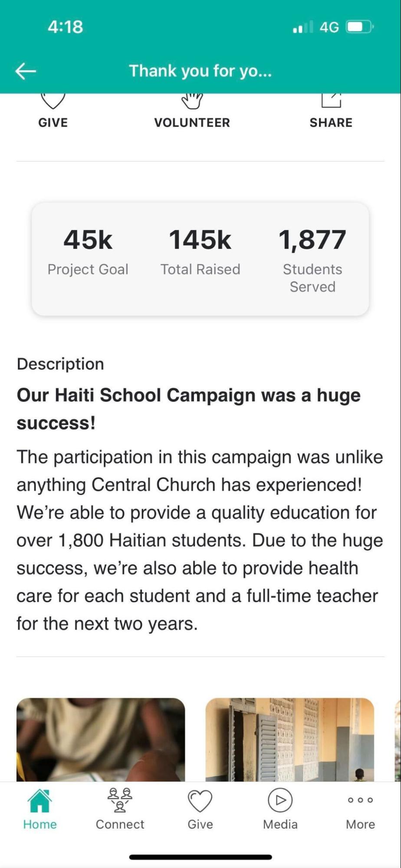Open the More three-dots icon
The width and height of the screenshot is (401, 868).
(360, 800)
